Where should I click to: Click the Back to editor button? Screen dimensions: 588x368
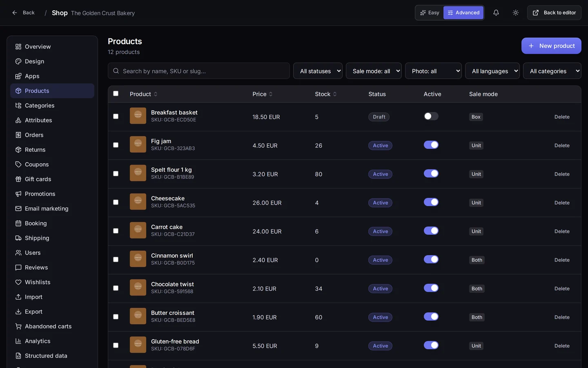[554, 13]
